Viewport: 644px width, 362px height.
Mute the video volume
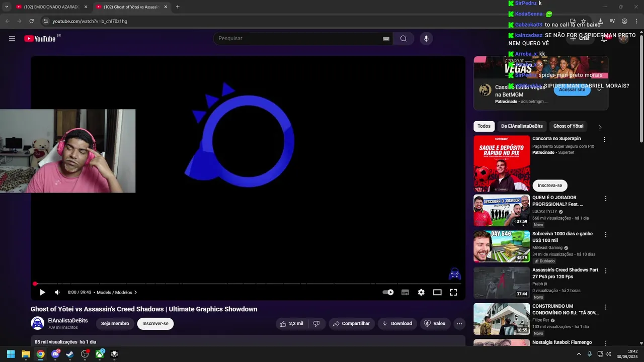pyautogui.click(x=57, y=292)
